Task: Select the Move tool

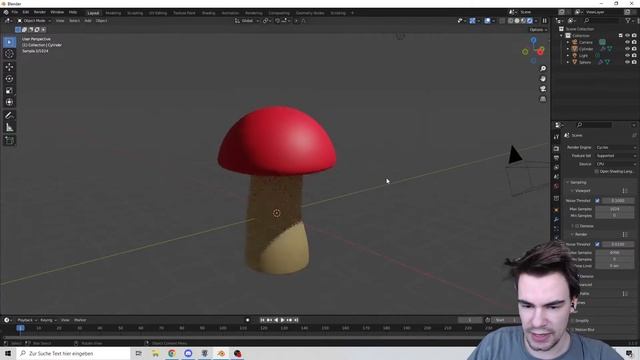Action: pyautogui.click(x=9, y=67)
